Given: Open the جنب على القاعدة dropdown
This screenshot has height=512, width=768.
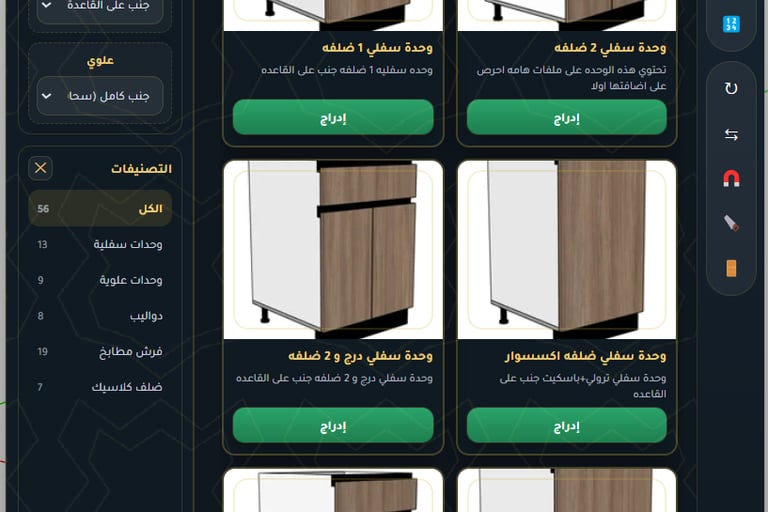Looking at the screenshot, I should (x=100, y=7).
